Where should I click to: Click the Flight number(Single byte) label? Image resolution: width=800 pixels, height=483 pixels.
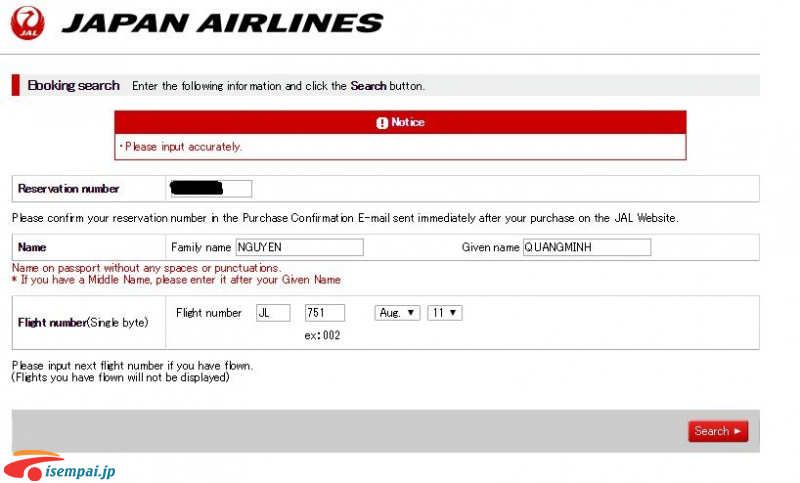pyautogui.click(x=83, y=323)
